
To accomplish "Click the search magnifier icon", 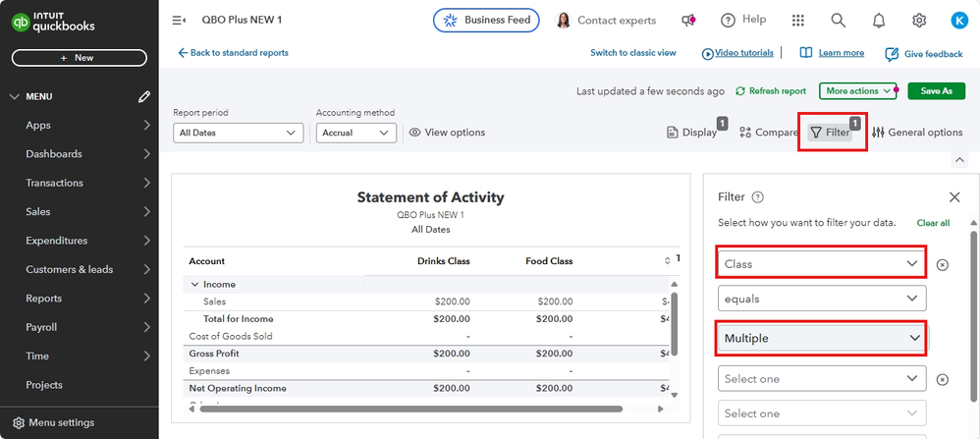I will (838, 20).
